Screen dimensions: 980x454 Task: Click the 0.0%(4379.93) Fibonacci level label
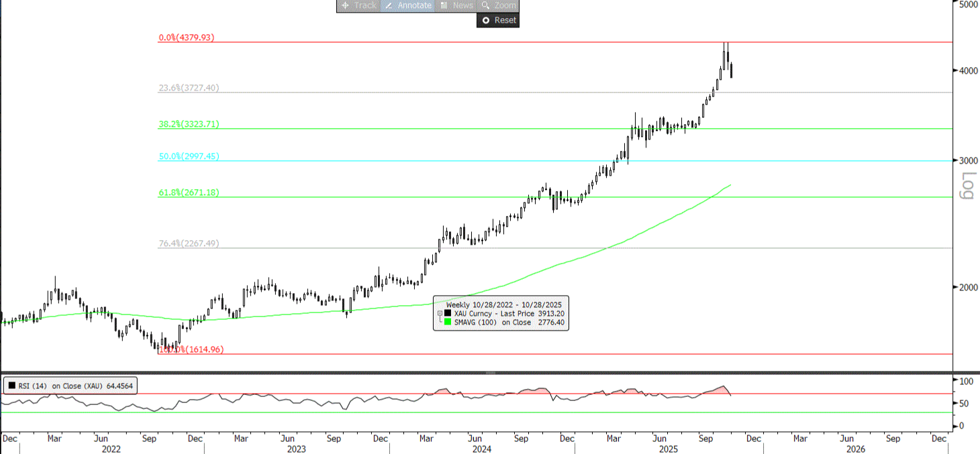(x=186, y=38)
